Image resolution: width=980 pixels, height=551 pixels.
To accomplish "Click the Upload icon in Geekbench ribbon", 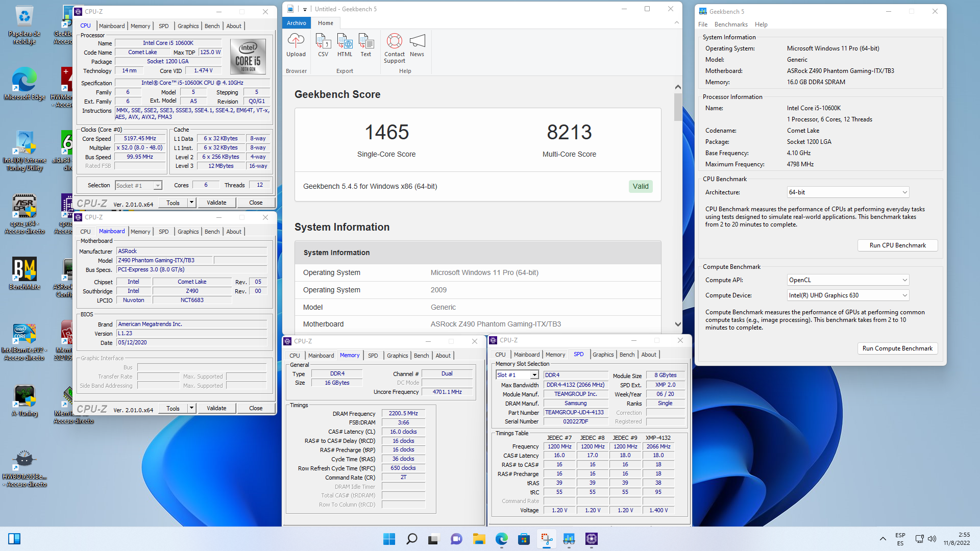I will coord(296,45).
